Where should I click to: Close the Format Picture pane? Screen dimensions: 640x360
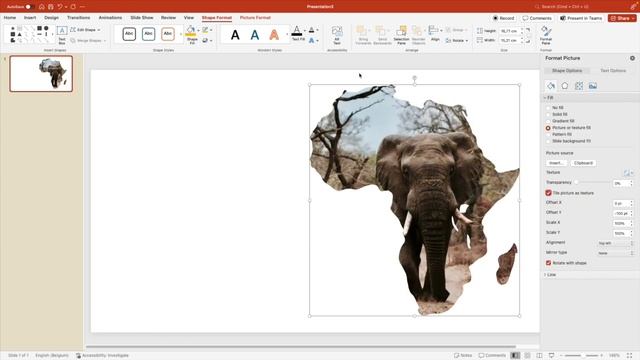pos(632,58)
